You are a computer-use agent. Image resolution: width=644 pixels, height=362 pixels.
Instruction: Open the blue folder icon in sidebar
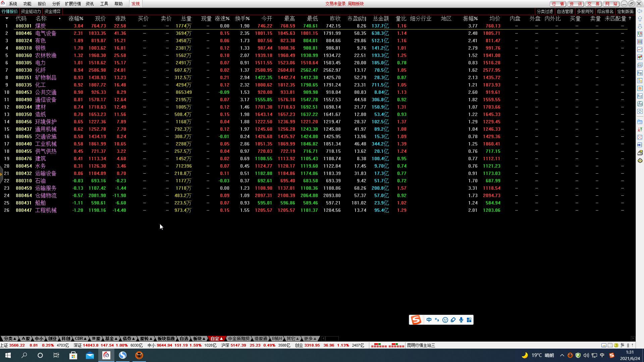pyautogui.click(x=640, y=122)
